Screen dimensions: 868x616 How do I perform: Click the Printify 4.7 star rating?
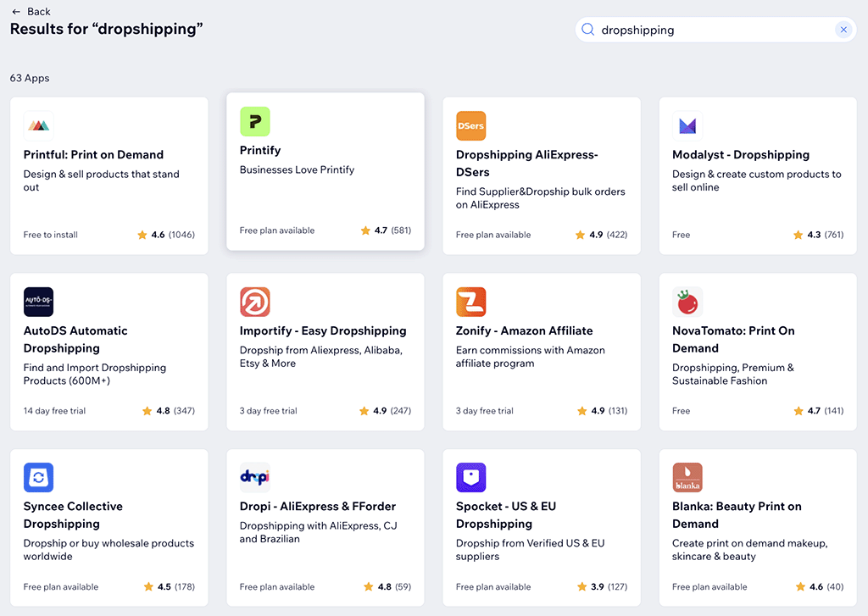pos(386,230)
